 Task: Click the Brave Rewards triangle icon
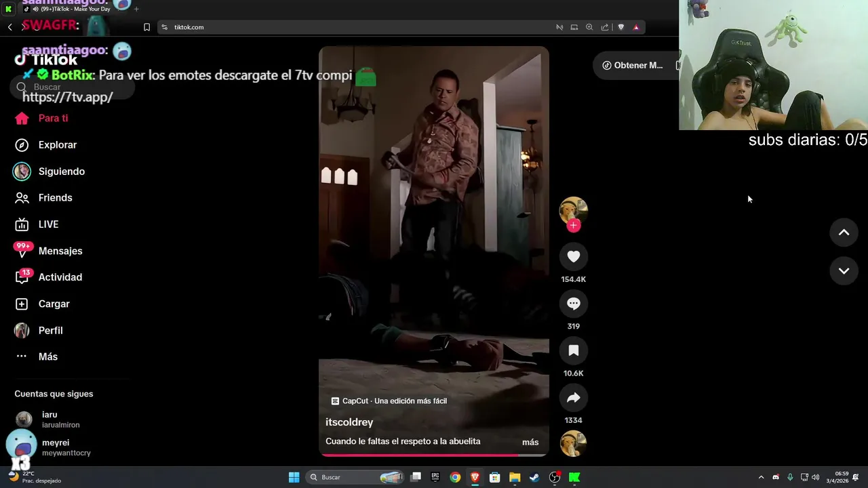pyautogui.click(x=636, y=27)
